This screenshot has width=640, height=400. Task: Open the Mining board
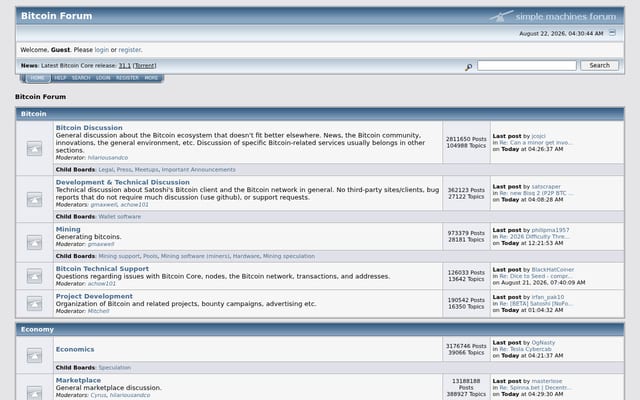click(68, 229)
